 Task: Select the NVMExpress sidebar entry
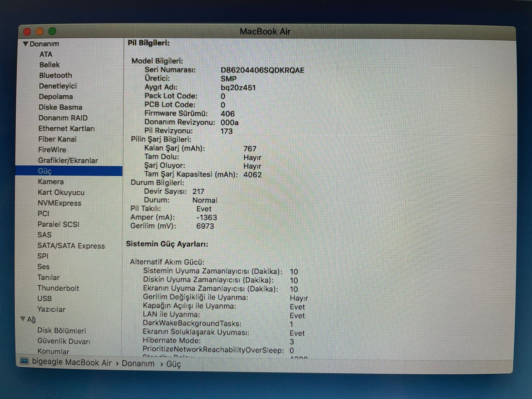(59, 203)
